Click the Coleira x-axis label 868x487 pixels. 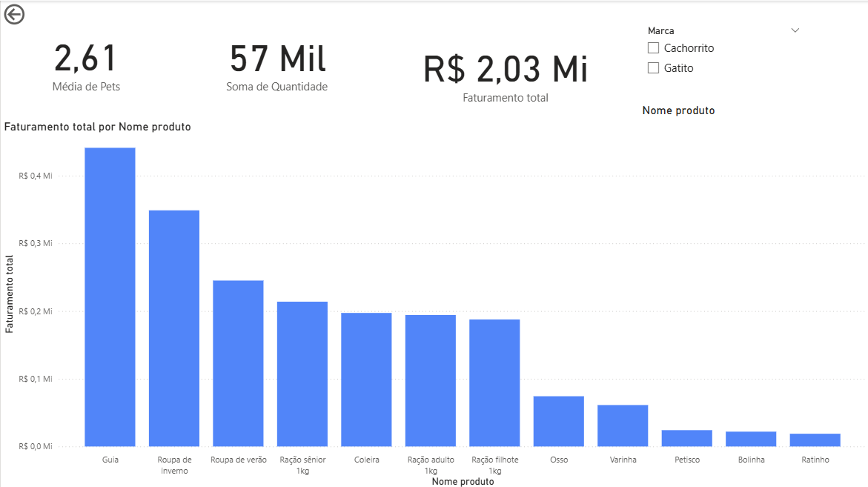pos(366,460)
